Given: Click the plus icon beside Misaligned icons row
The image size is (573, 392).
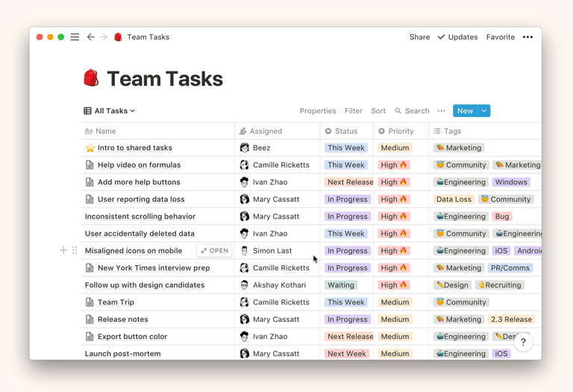Looking at the screenshot, I should pos(63,250).
